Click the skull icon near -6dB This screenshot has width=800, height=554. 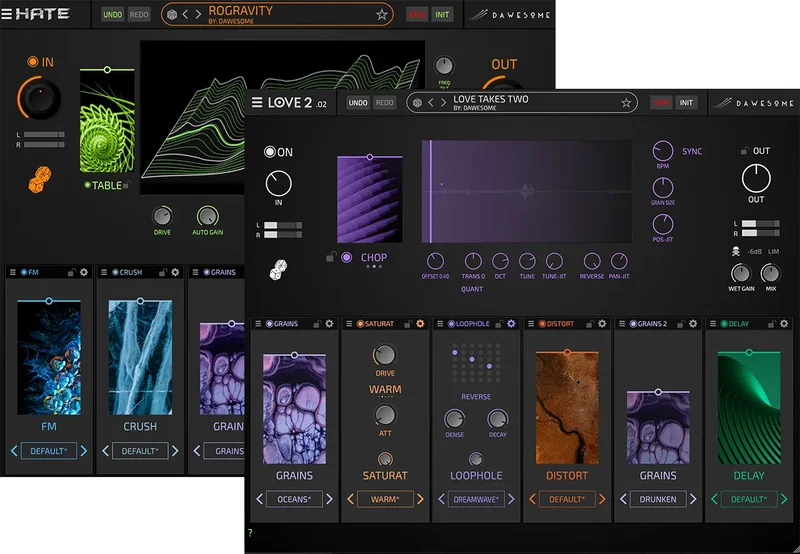tap(735, 251)
